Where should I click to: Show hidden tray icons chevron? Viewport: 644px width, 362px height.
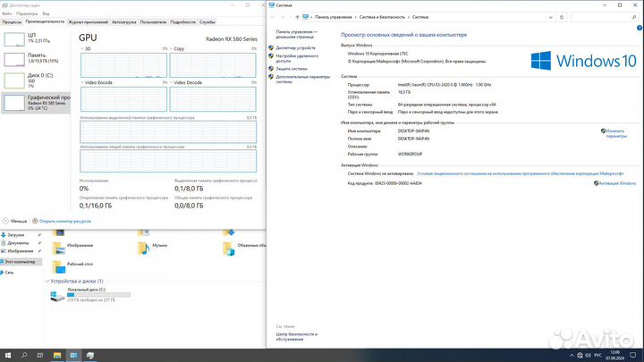point(572,356)
